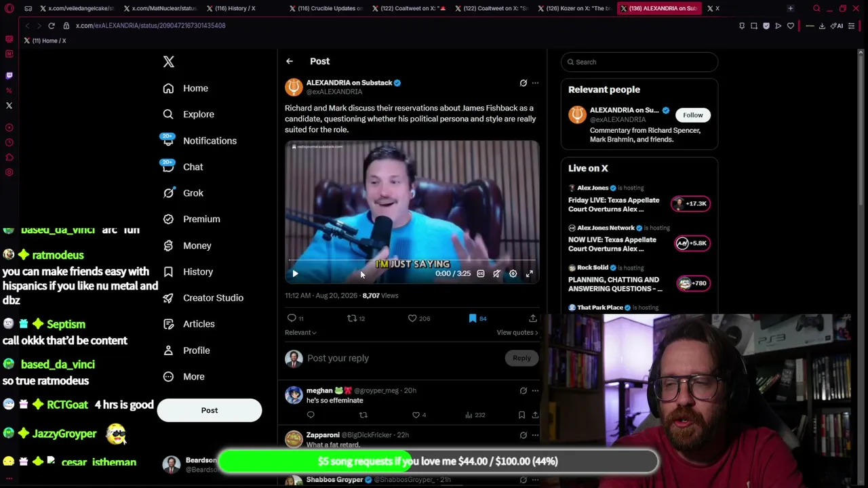Screen dimensions: 868x488
Task: Reload the current page
Action: pos(51,26)
